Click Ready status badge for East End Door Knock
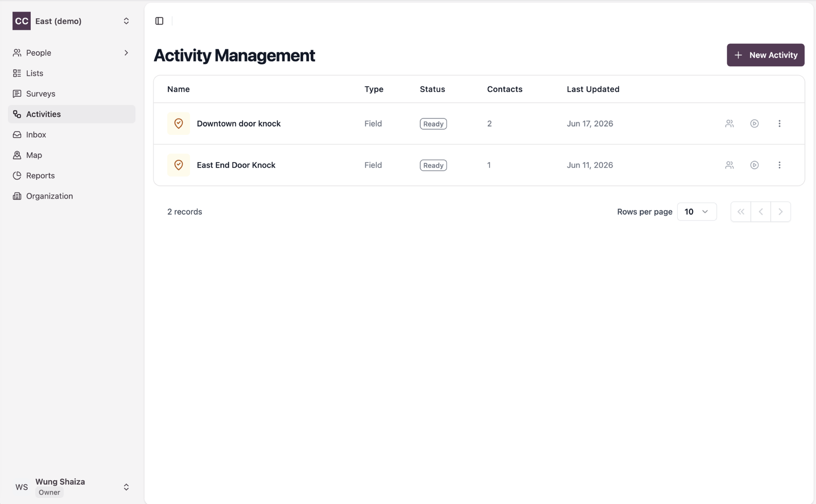The image size is (816, 504). [x=433, y=165]
